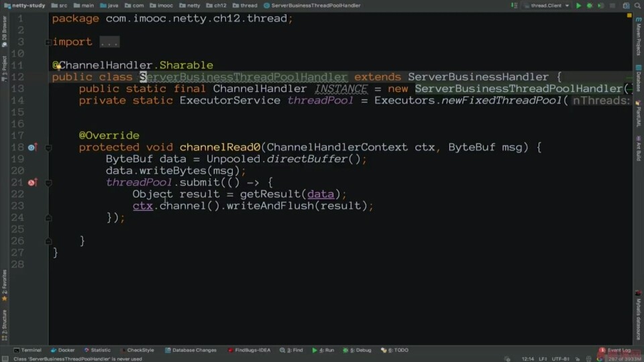Open the Docker tool window
Viewport: 644px width, 362px height.
pos(63,350)
